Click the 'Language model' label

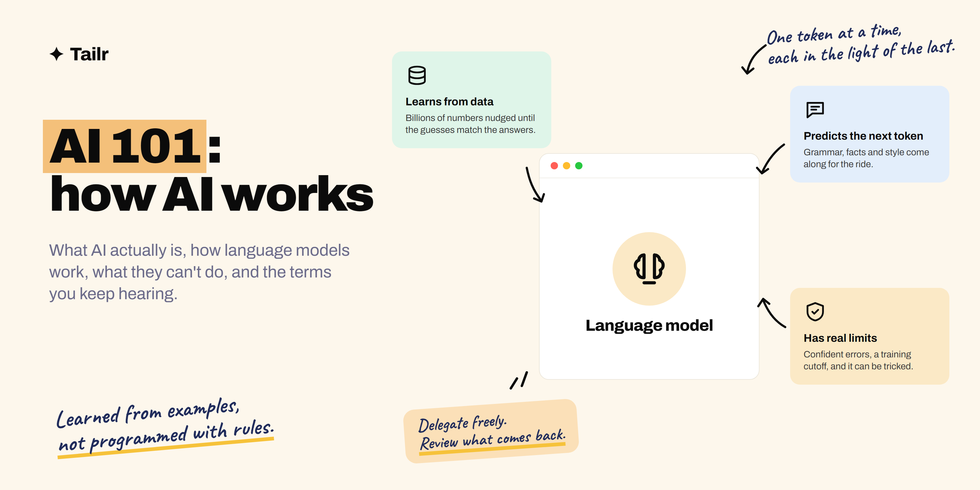click(649, 325)
